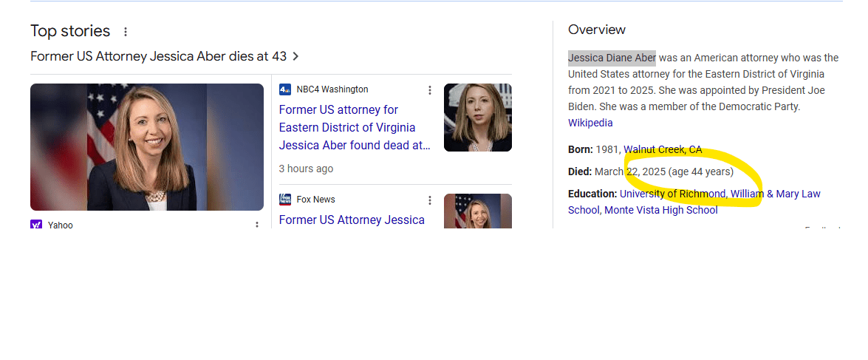Follow the Monte Vista High School link
Image resolution: width=868 pixels, height=360 pixels.
660,210
